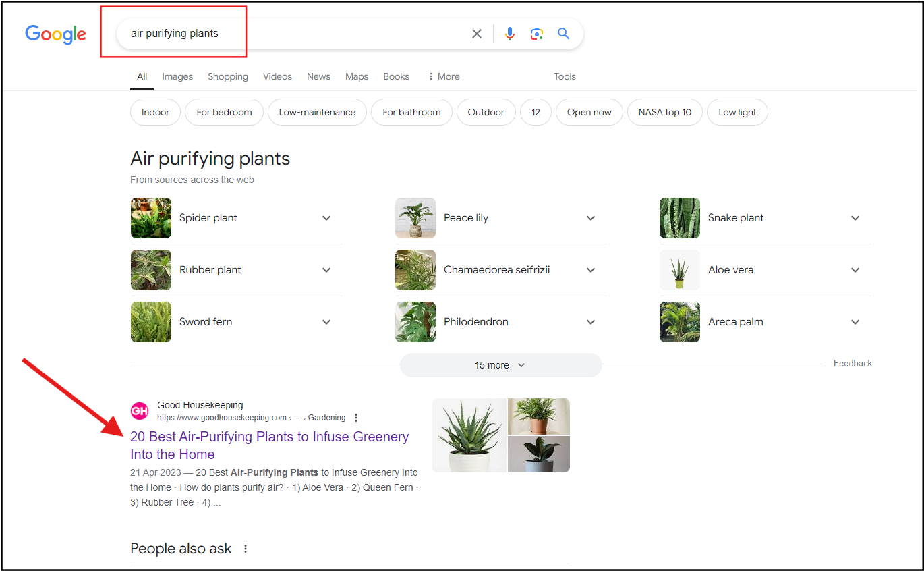Screen dimensions: 924x571
Task: Select the Areca palm label text
Action: pos(736,322)
